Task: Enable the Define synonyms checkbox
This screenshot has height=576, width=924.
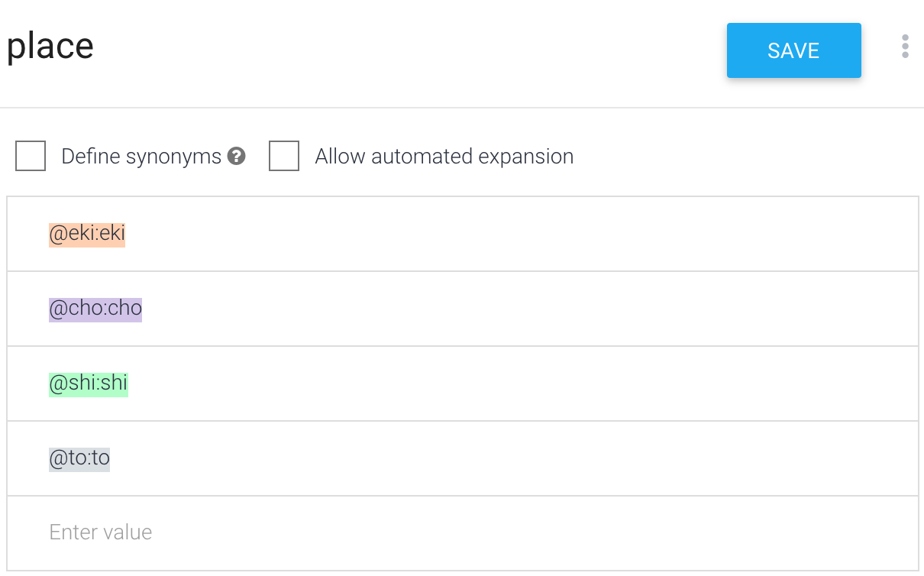Action: pyautogui.click(x=31, y=156)
